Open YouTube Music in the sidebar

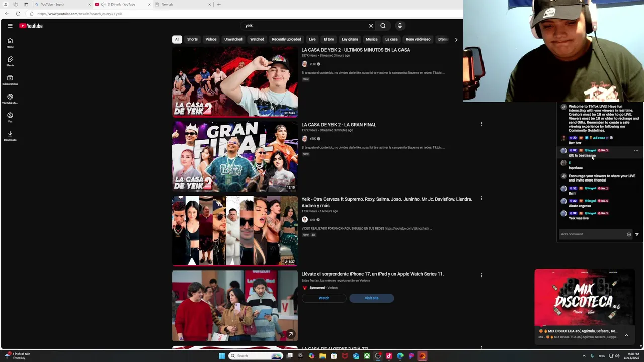(10, 99)
